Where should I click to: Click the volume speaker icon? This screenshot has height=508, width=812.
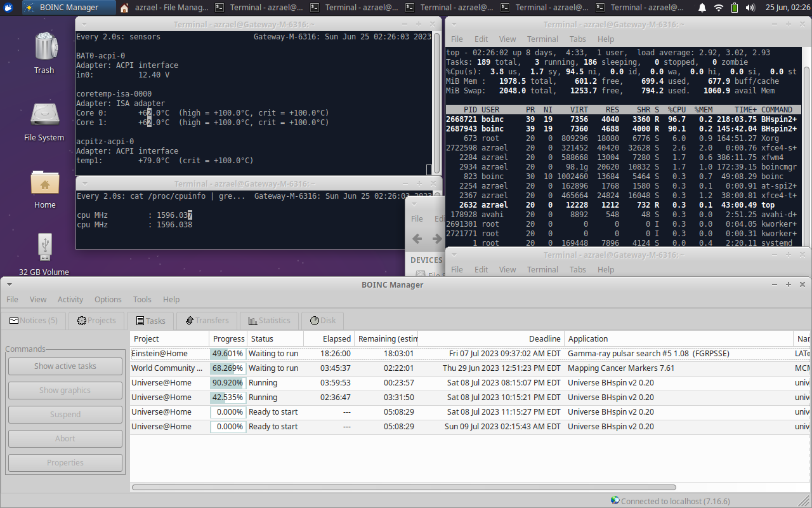pyautogui.click(x=750, y=8)
